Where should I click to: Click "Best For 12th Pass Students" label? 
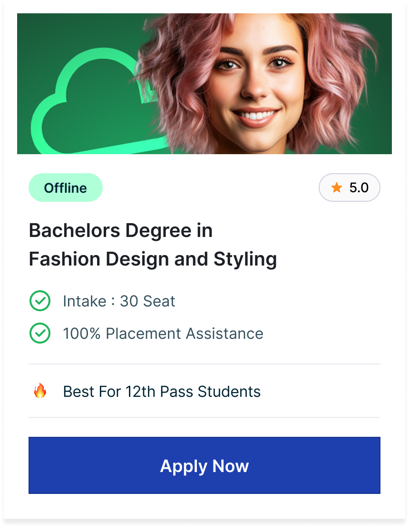click(x=162, y=392)
